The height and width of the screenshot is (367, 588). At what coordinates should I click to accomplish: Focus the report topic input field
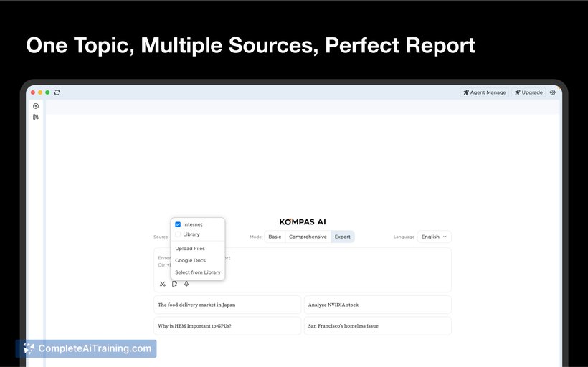pyautogui.click(x=303, y=270)
